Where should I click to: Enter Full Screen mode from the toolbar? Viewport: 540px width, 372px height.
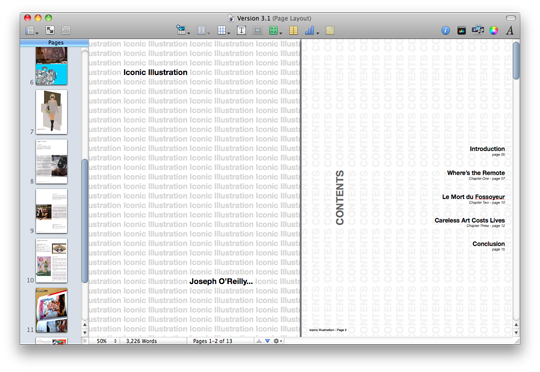[50, 30]
